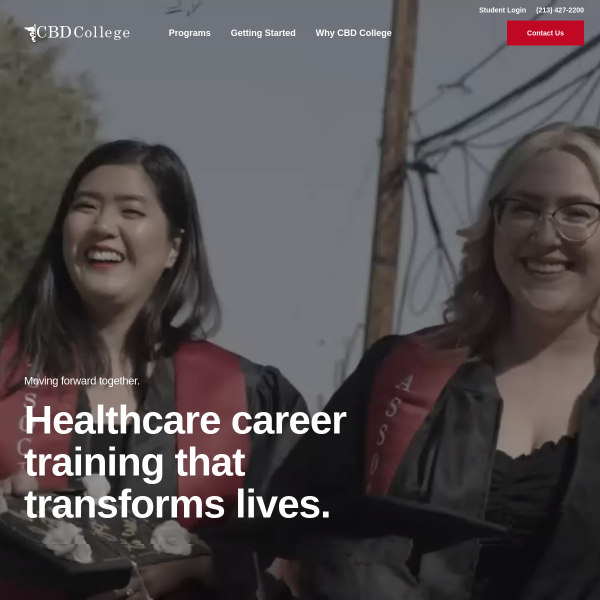Open the Getting Started menu
Image resolution: width=600 pixels, height=600 pixels.
263,33
